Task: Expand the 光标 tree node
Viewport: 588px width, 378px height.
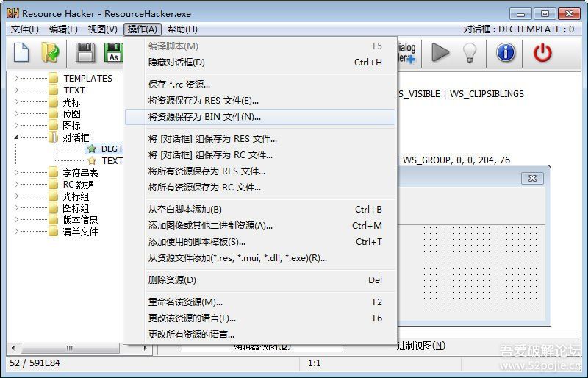Action: (x=16, y=101)
